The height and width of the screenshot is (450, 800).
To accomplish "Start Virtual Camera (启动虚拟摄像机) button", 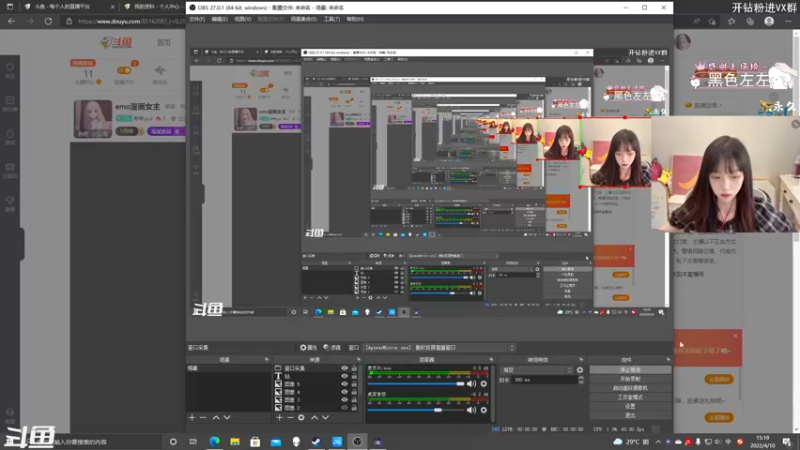I will tap(630, 388).
